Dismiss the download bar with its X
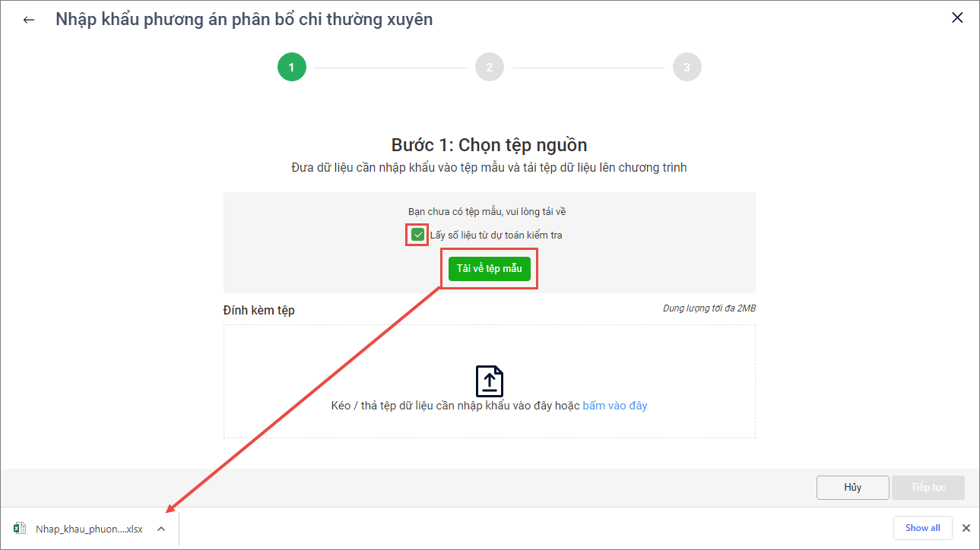Viewport: 980px width, 550px height. tap(966, 528)
